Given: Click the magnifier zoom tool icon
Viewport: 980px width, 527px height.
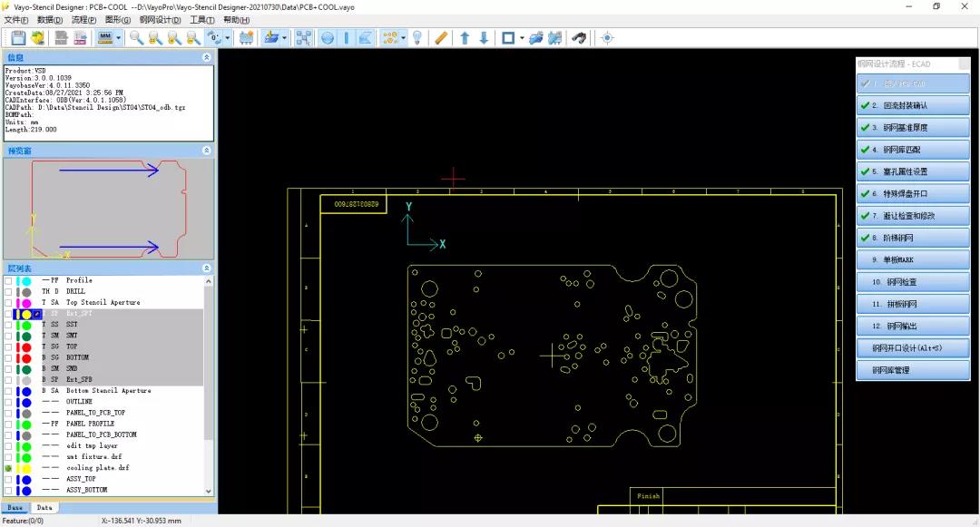Looking at the screenshot, I should point(136,38).
